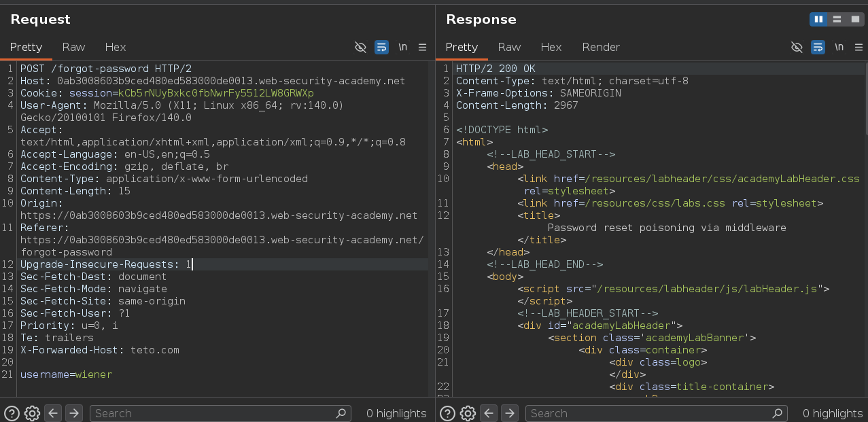868x422 pixels.
Task: Click the 'Sec-Fetch-Site: same-origin' header
Action: [103, 301]
